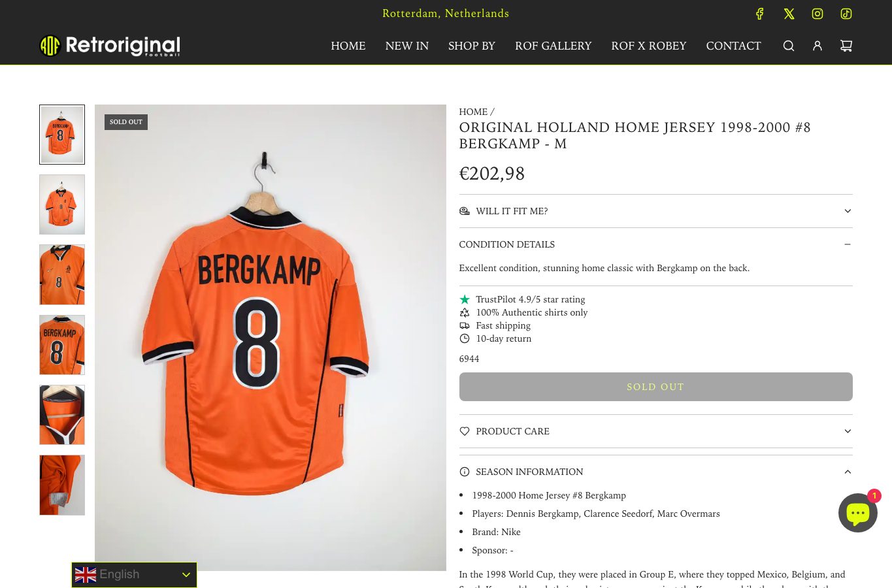892x588 pixels.
Task: Click the grey Sold Out button
Action: pyautogui.click(x=655, y=387)
